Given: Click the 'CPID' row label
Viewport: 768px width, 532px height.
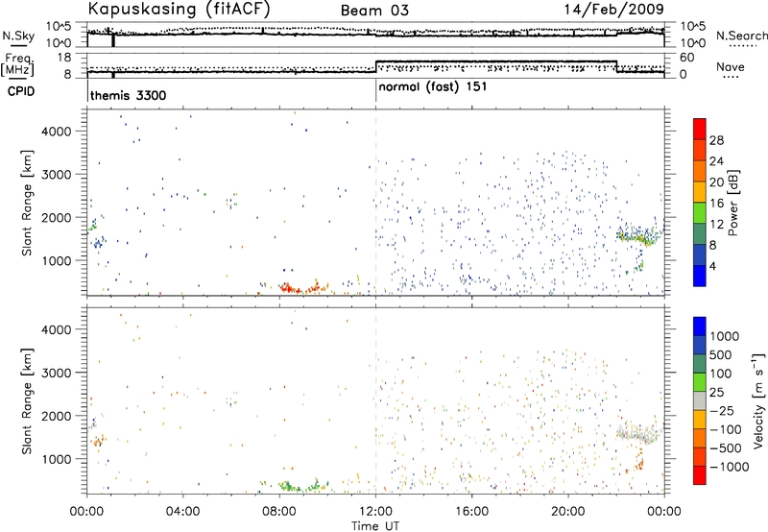Looking at the screenshot, I should [20, 91].
